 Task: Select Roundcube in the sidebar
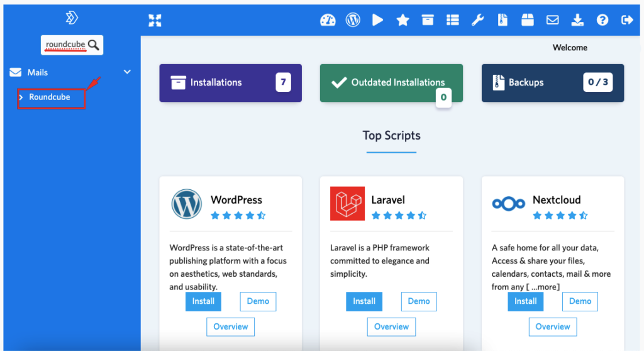coord(50,97)
